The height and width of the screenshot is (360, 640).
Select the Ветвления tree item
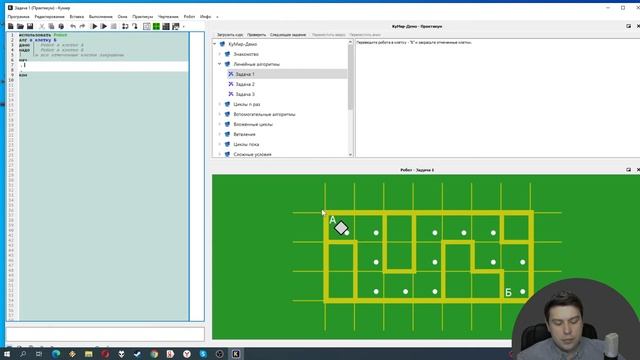point(244,134)
